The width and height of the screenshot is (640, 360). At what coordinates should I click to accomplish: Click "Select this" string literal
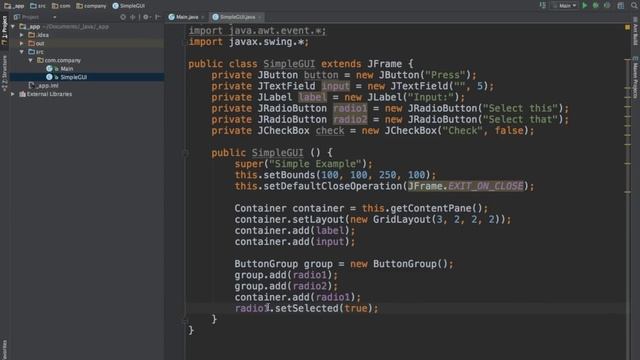pyautogui.click(x=520, y=109)
